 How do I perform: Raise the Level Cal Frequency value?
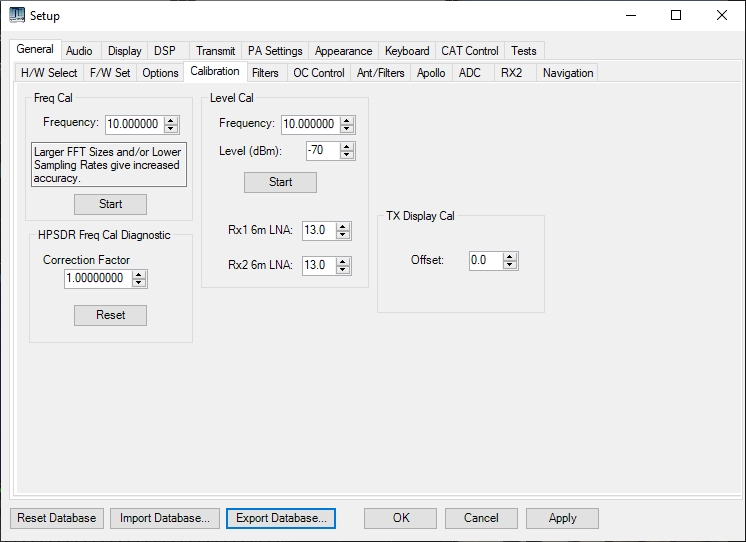(347, 120)
